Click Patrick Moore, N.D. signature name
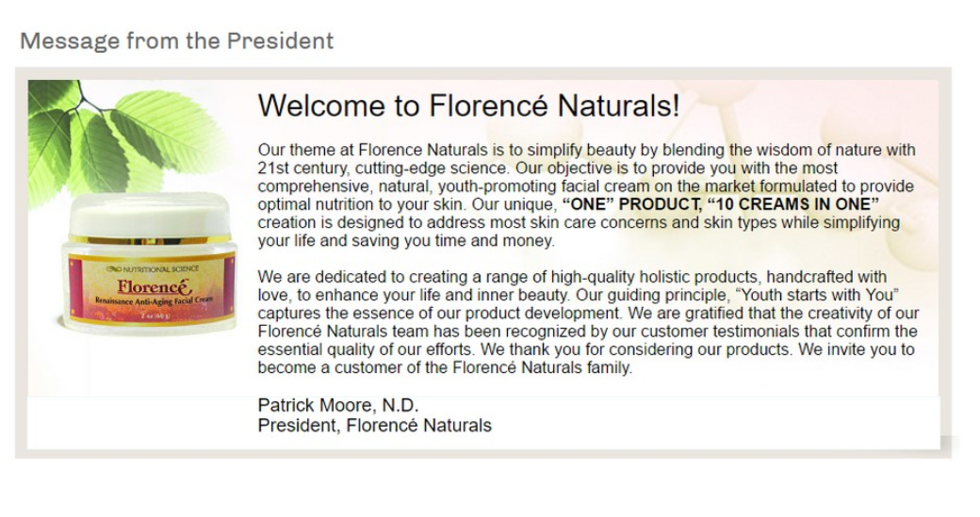 point(338,405)
